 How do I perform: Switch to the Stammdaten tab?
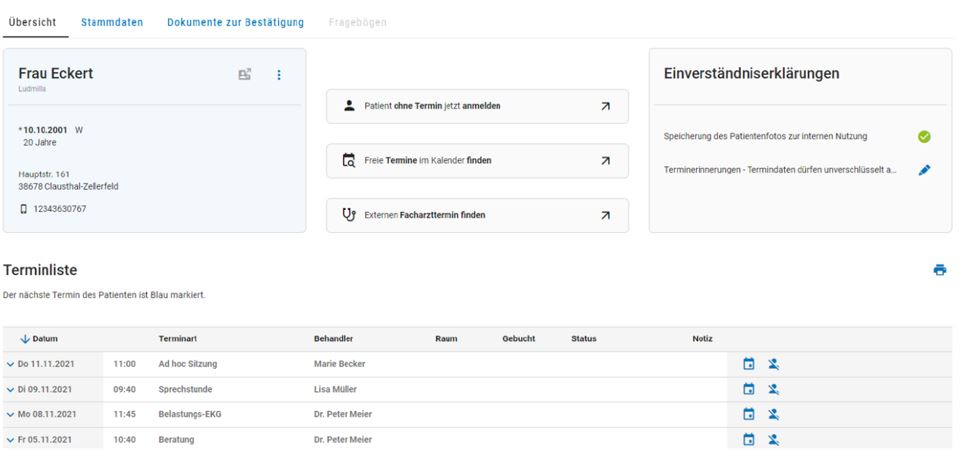coord(111,21)
